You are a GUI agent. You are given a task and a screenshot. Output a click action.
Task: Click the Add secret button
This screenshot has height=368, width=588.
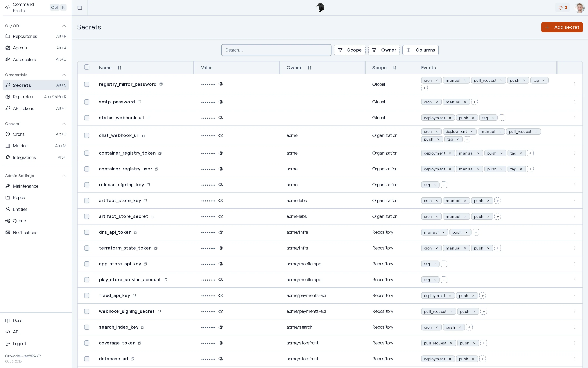[562, 27]
